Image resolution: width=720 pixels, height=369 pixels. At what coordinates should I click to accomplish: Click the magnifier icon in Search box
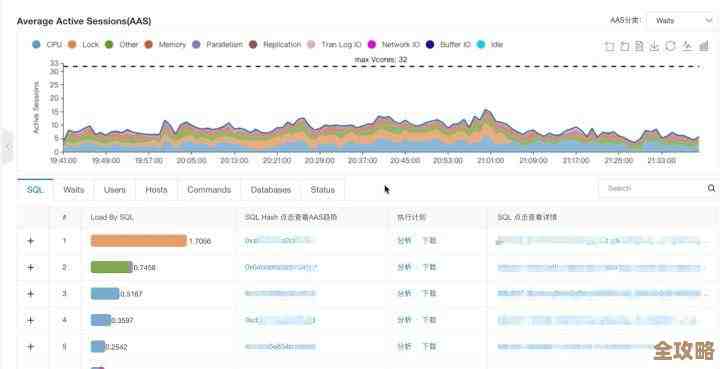(711, 188)
